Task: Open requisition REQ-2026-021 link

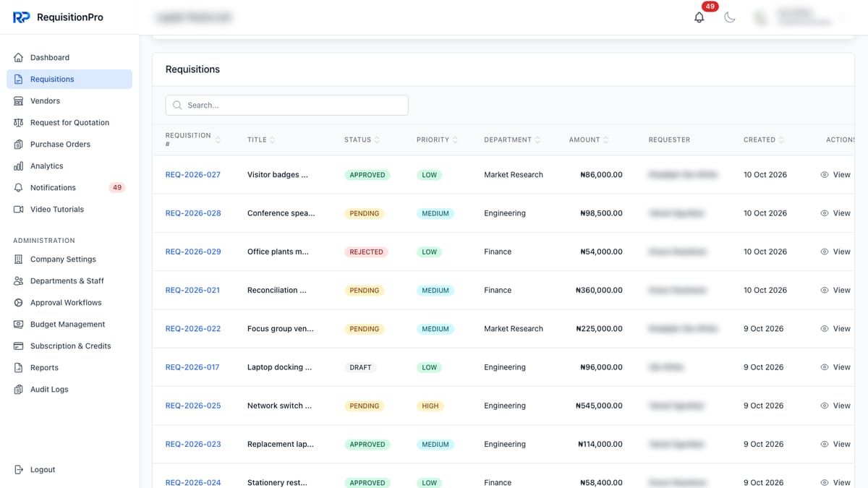Action: (193, 291)
